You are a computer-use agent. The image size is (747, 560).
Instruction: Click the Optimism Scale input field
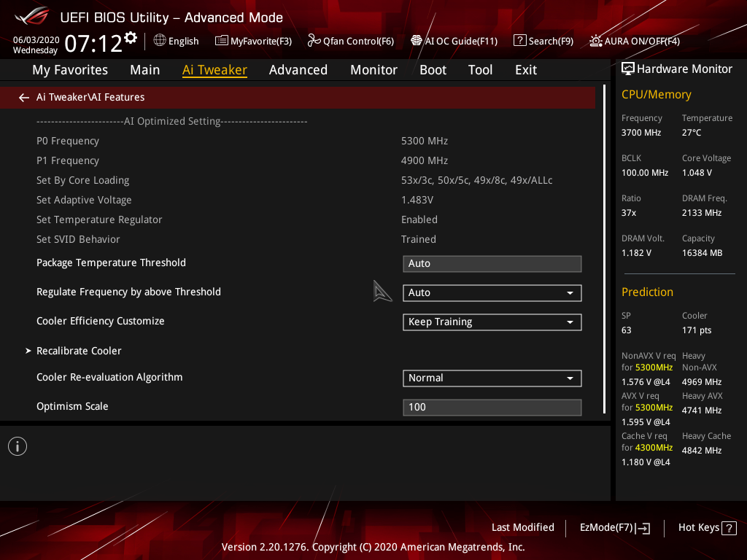[x=492, y=406]
